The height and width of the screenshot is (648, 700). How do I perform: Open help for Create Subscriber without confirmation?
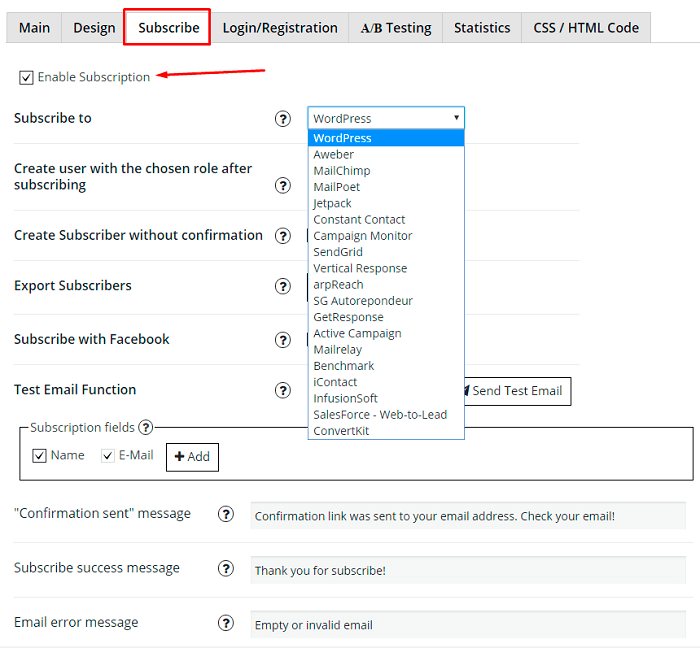pyautogui.click(x=283, y=236)
